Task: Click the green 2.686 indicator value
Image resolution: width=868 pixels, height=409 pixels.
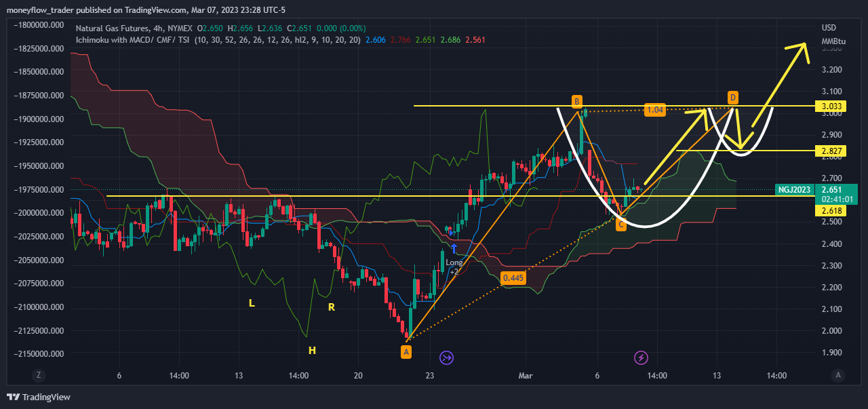Action: pos(451,40)
